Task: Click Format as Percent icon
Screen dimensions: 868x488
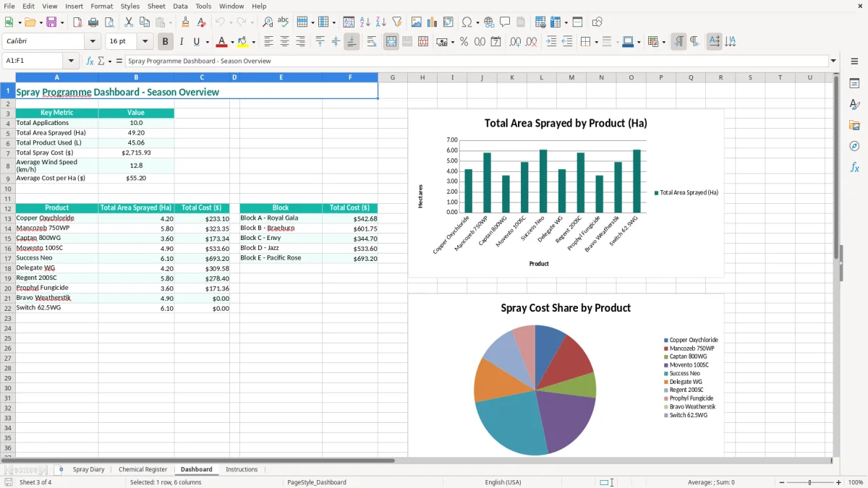Action: (464, 42)
